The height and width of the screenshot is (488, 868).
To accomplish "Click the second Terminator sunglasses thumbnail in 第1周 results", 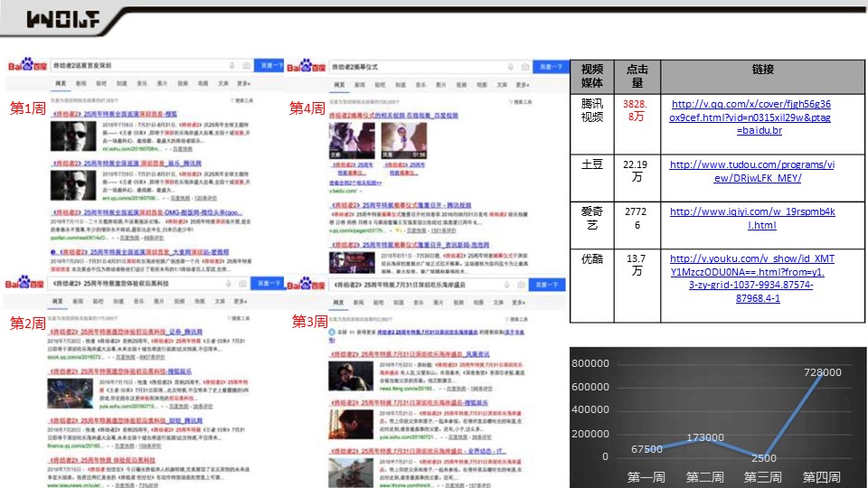I will [73, 185].
